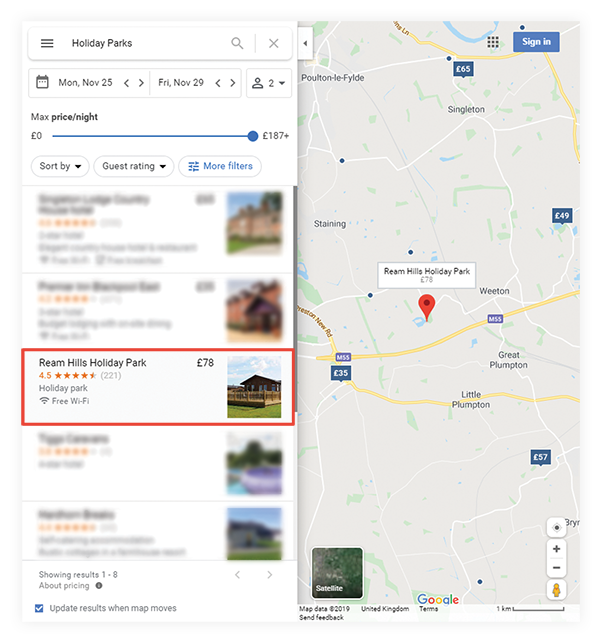Open More filters
The height and width of the screenshot is (642, 600).
220,166
